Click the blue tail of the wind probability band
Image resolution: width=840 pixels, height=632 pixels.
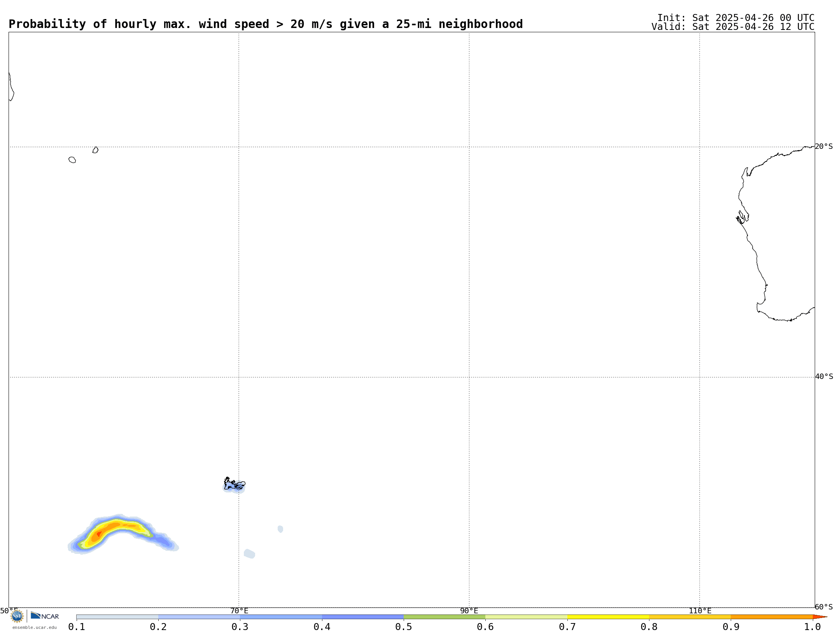click(x=163, y=541)
